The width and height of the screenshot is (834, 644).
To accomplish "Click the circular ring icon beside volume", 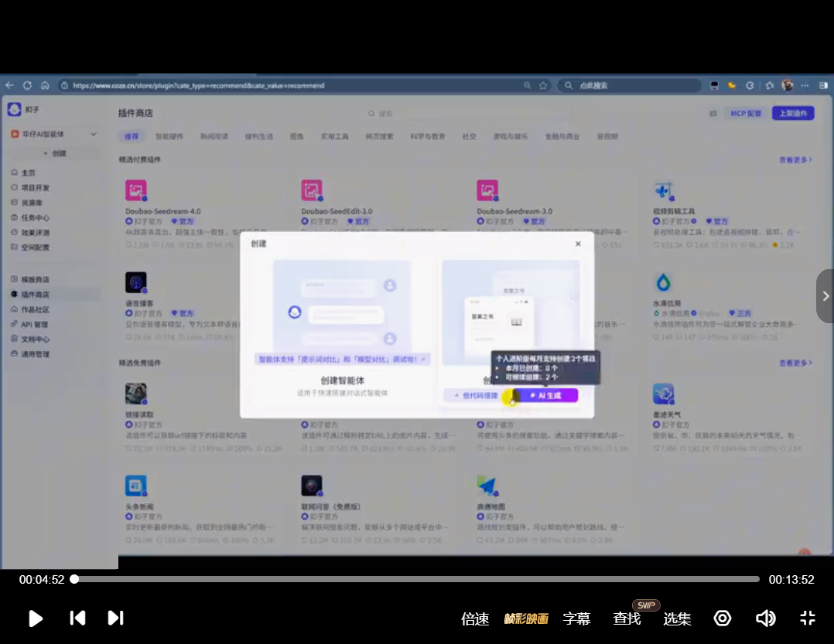I will pos(723,618).
